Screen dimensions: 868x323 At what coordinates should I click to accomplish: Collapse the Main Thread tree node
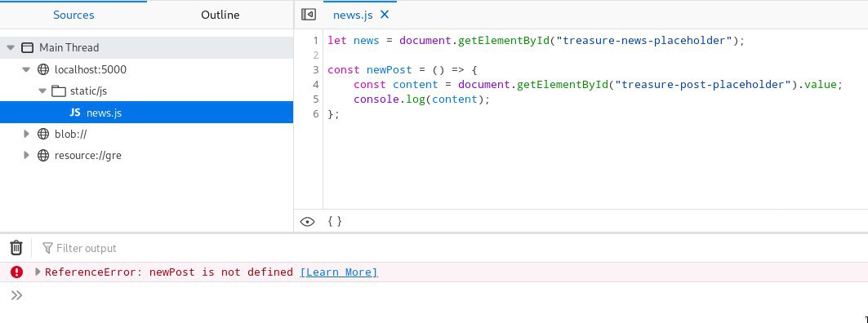[11, 47]
